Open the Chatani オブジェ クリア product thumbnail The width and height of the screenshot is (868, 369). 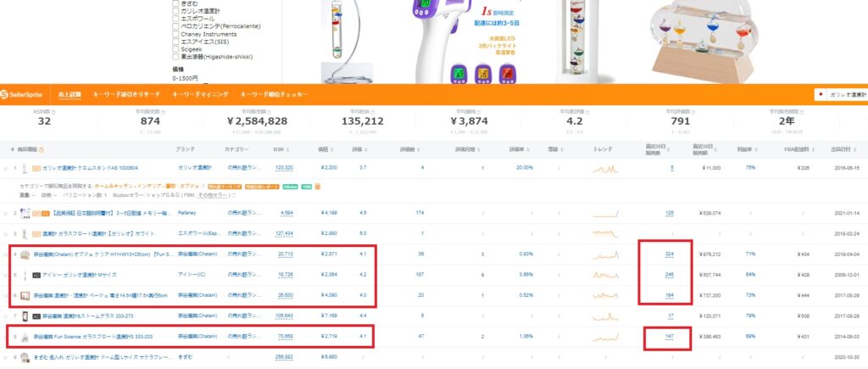(x=25, y=254)
